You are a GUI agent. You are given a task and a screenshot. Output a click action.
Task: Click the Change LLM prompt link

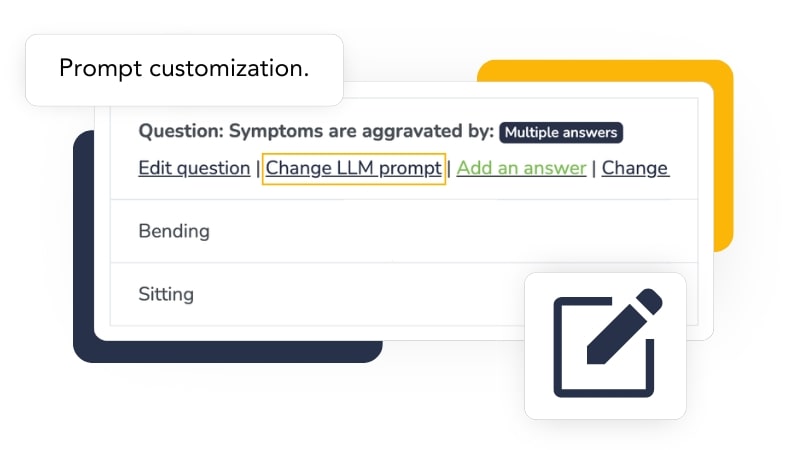coord(353,168)
